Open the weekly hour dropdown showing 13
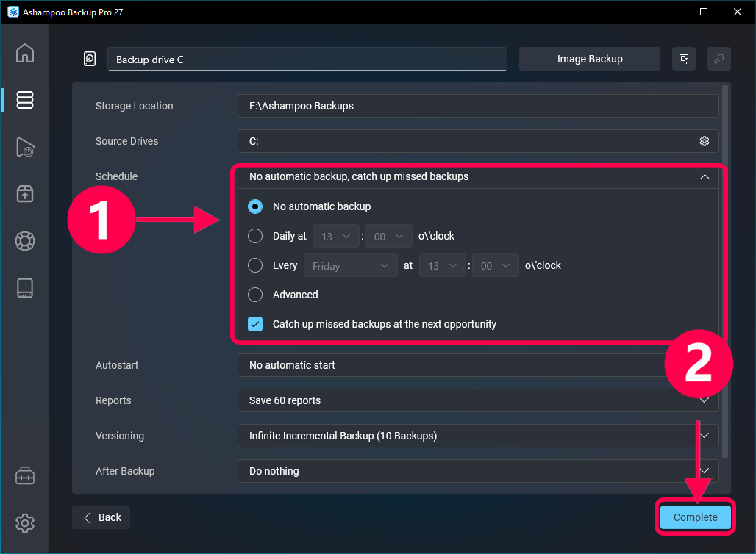756x554 pixels. [x=443, y=266]
